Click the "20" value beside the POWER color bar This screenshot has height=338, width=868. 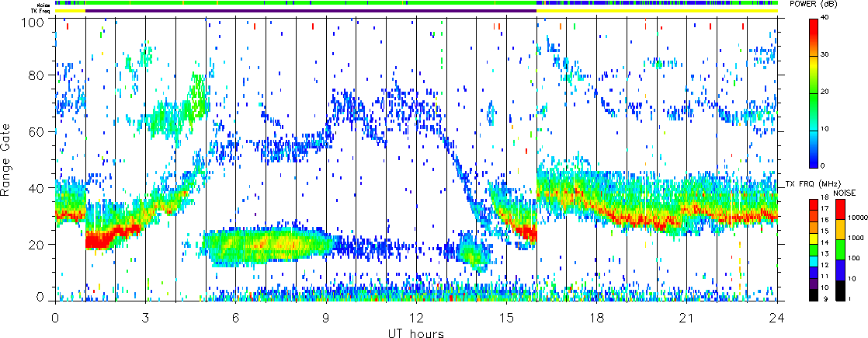[x=825, y=92]
